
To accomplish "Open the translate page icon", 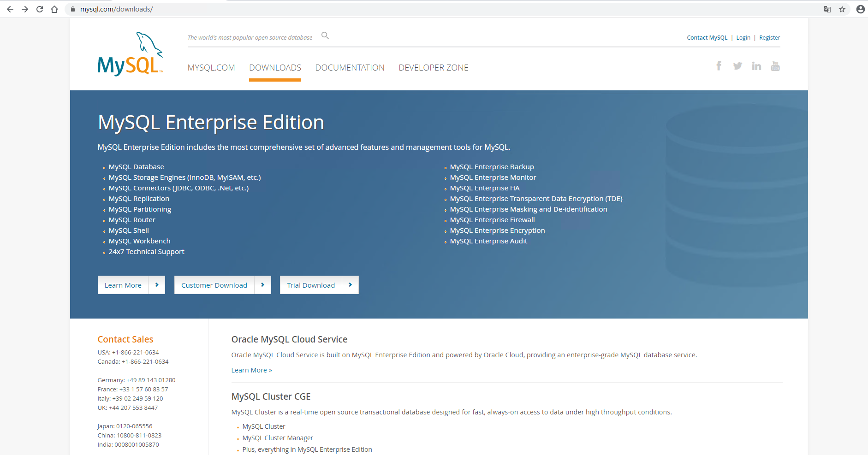I will click(x=827, y=9).
